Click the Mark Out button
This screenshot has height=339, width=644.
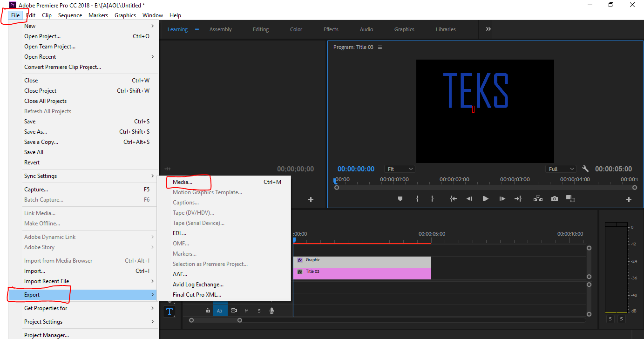(x=432, y=199)
